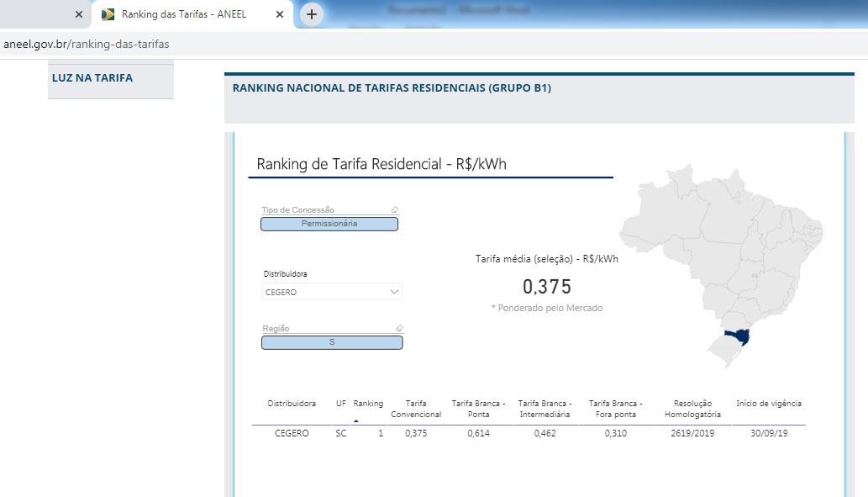Open a new browser tab

pos(312,14)
